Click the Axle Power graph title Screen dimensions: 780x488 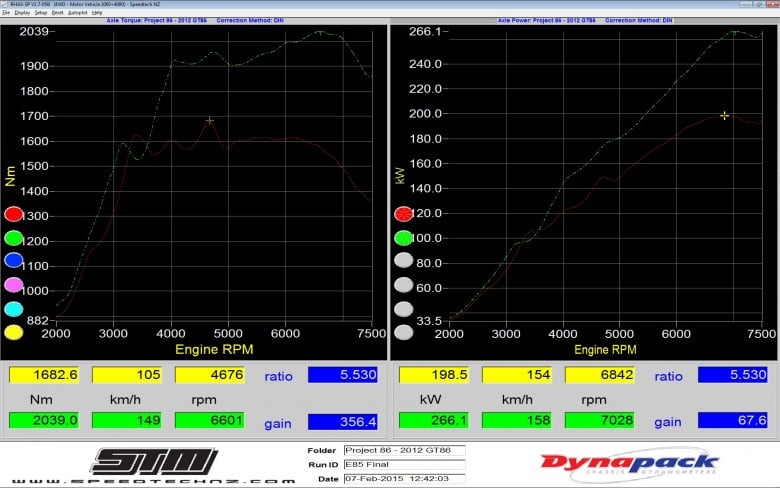pyautogui.click(x=585, y=20)
